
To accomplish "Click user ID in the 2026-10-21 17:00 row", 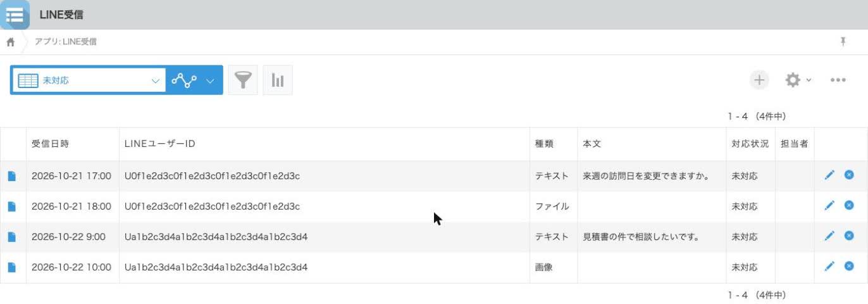I will (x=213, y=176).
